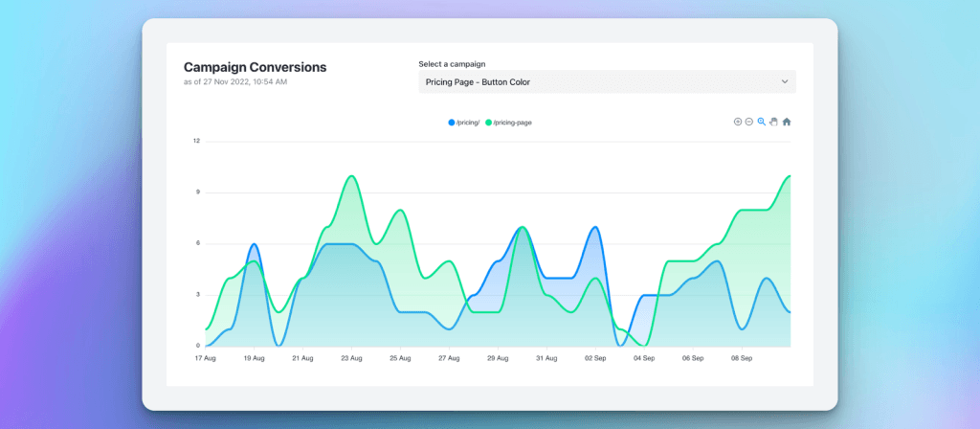The height and width of the screenshot is (429, 980).
Task: Click the y-axis value 12
Action: 196,141
